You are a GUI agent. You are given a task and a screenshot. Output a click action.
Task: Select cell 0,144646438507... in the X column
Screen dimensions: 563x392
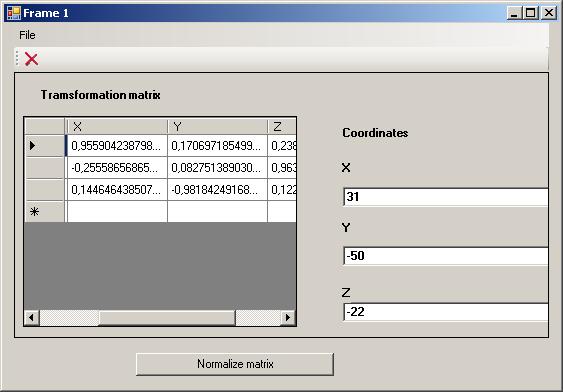[117, 190]
